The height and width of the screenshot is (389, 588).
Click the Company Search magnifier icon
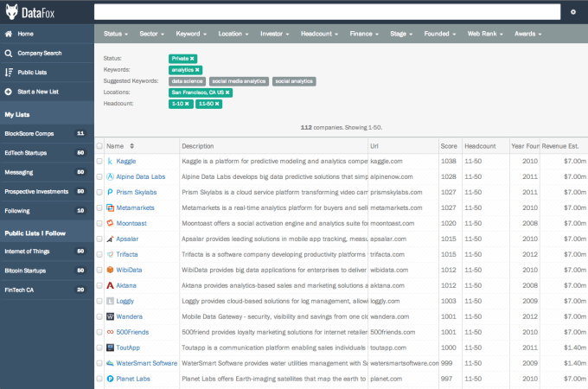(9, 53)
